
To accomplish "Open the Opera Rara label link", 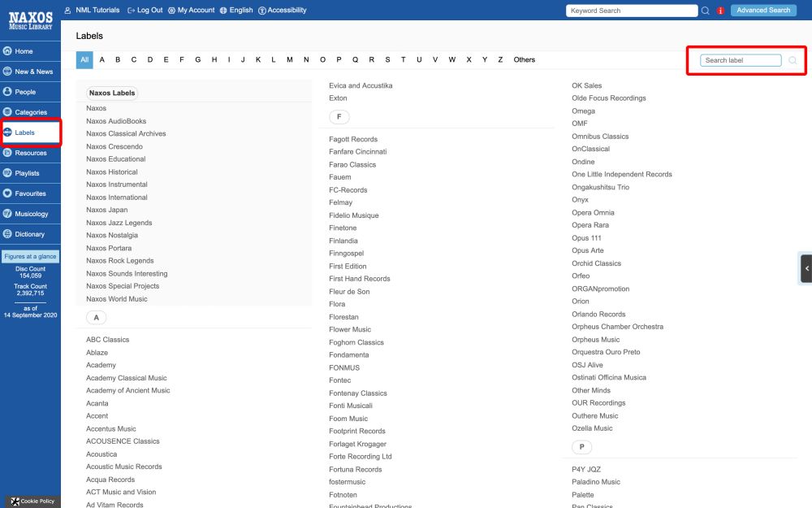I will pyautogui.click(x=590, y=225).
